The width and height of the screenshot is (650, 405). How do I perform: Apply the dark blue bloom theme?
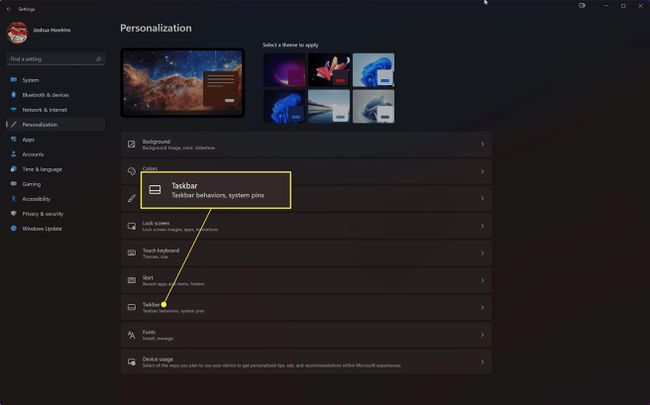coord(284,106)
